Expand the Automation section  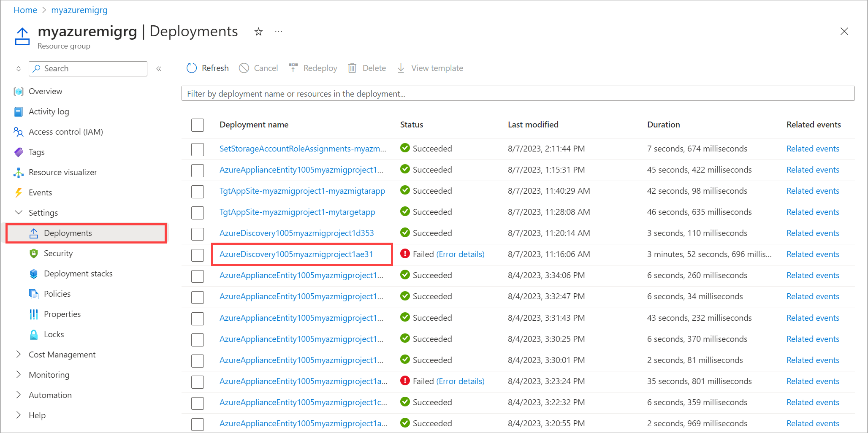coord(18,395)
